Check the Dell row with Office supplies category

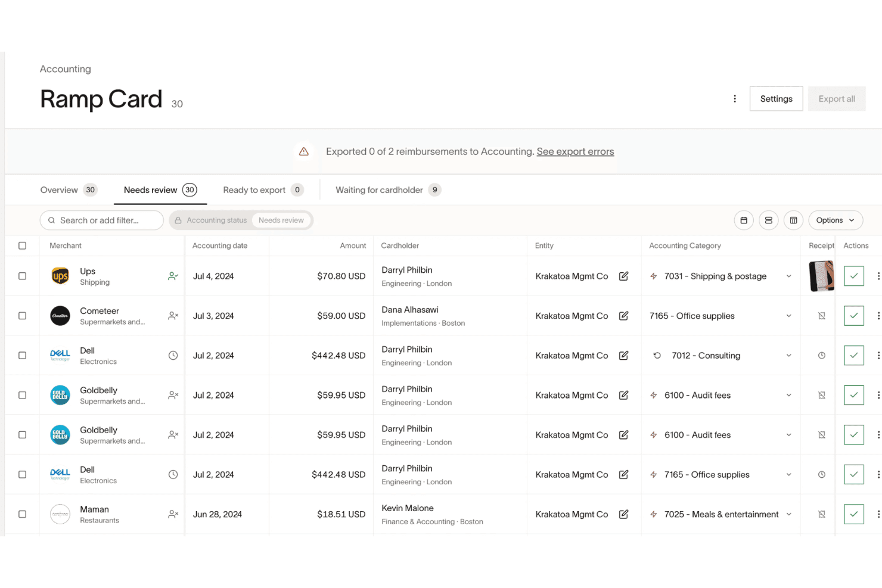click(23, 475)
